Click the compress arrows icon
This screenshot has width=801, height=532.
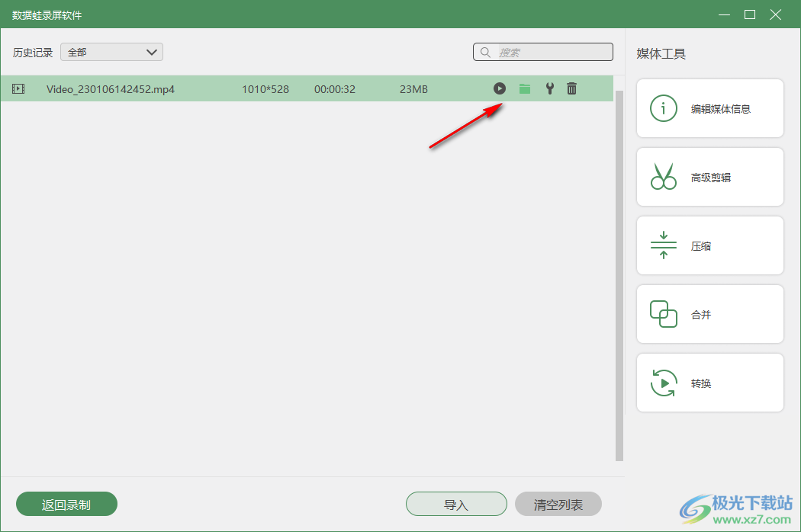(664, 245)
